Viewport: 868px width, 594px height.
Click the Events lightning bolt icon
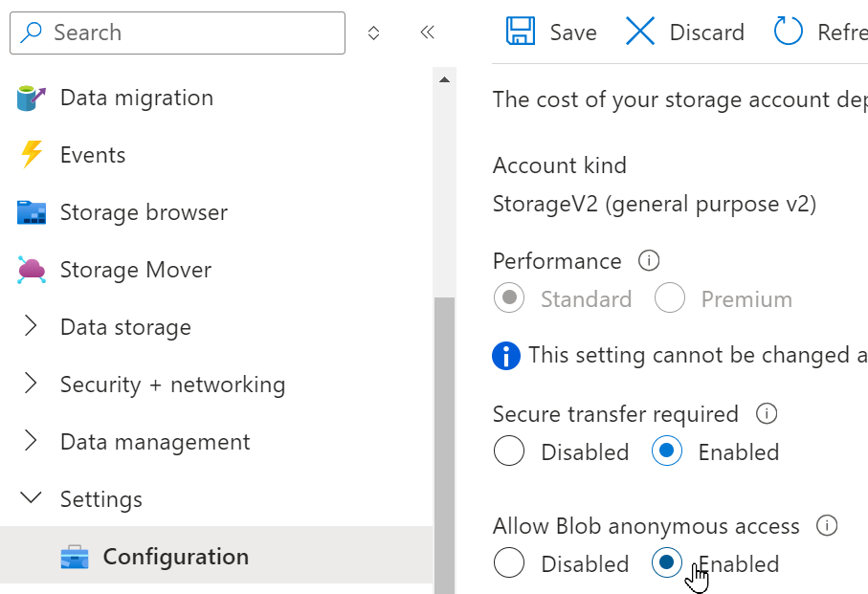[31, 154]
